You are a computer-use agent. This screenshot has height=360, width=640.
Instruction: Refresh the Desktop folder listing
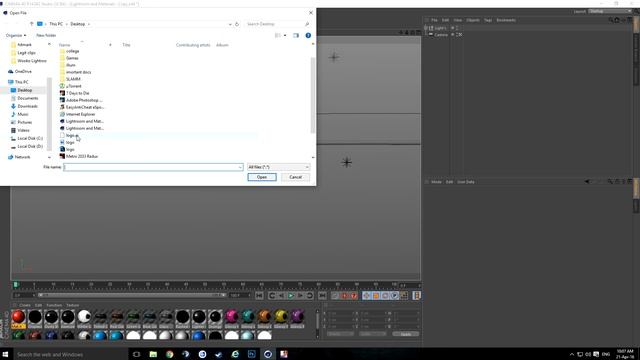[x=237, y=24]
